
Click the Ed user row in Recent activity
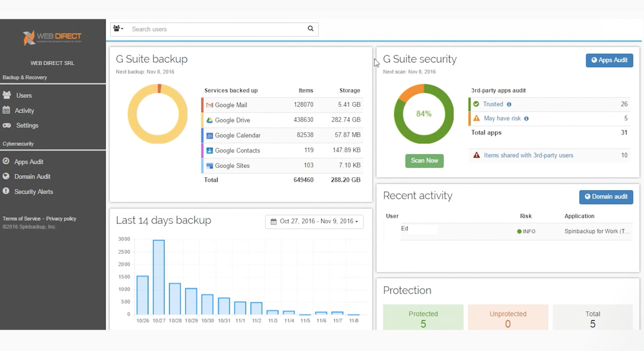[508, 232]
